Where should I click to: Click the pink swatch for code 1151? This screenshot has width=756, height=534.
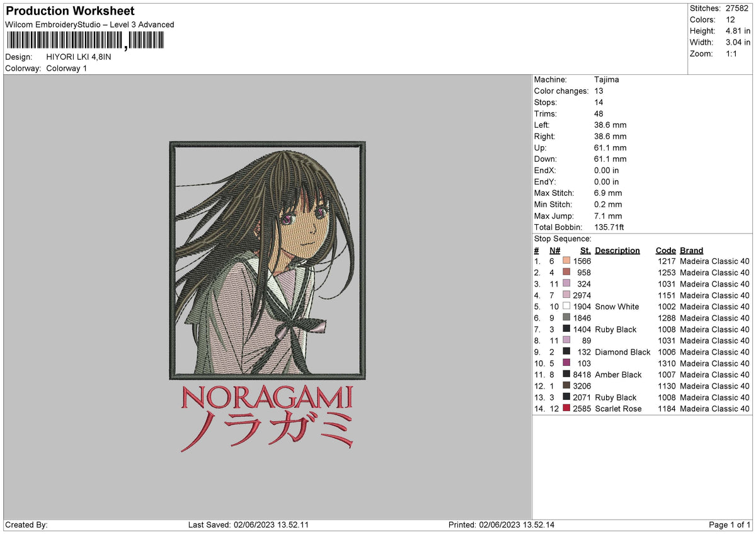(566, 295)
